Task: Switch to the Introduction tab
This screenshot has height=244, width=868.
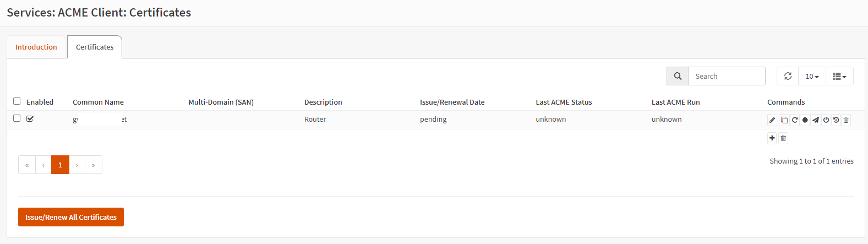Action: (x=36, y=47)
